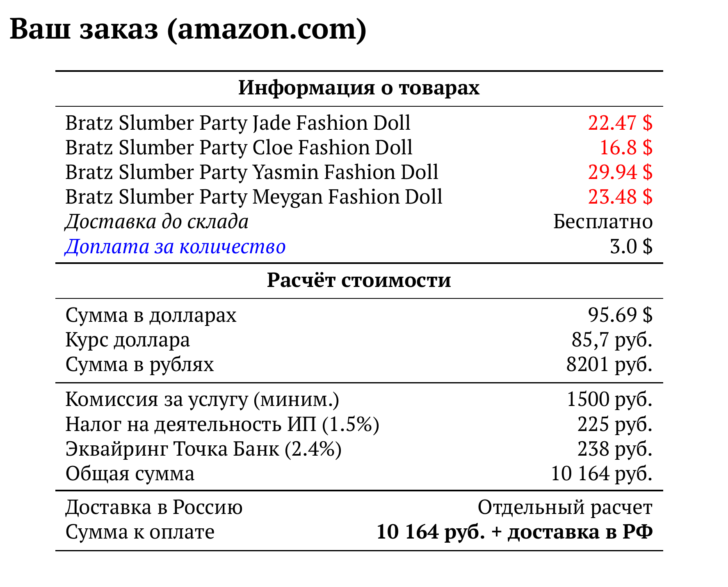The image size is (728, 587).
Task: Click the 'Ваш заказ (amazon.com)' heading
Action: click(x=188, y=30)
